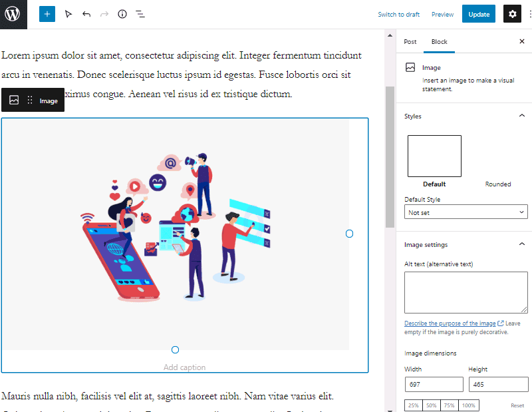Collapse the Styles panel
The width and height of the screenshot is (532, 412).
point(522,116)
